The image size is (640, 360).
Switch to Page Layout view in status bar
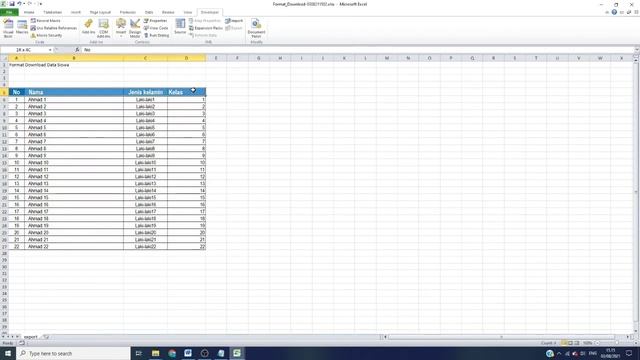coord(570,343)
